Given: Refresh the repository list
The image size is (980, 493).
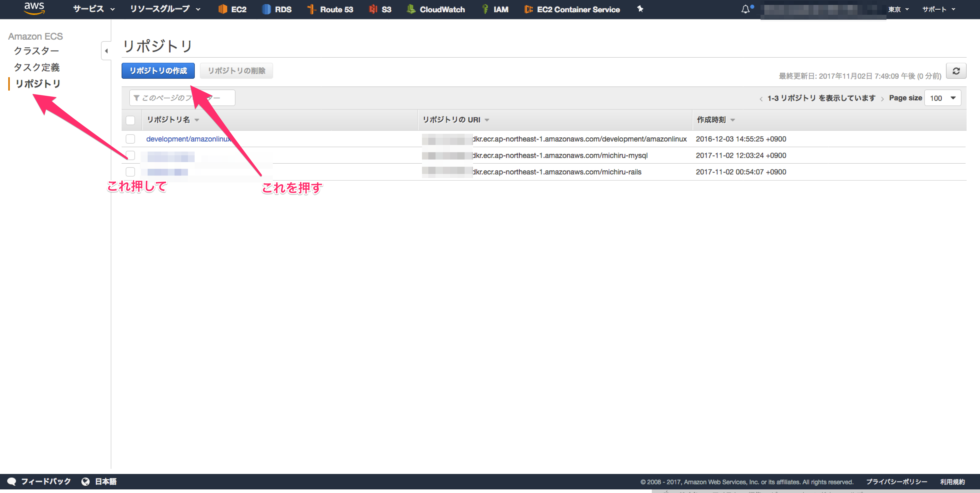Looking at the screenshot, I should click(x=956, y=71).
